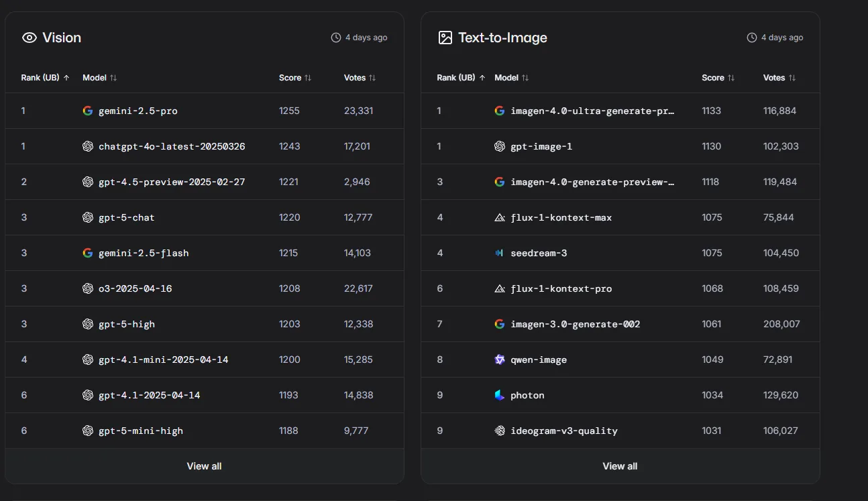868x501 pixels.
Task: Select the gpt-5-high model name
Action: point(127,324)
